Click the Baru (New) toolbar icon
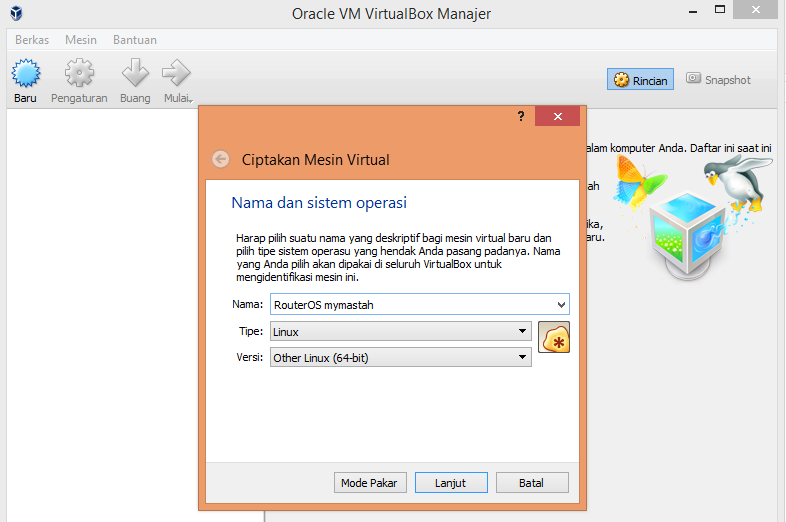This screenshot has height=522, width=786. [26, 73]
